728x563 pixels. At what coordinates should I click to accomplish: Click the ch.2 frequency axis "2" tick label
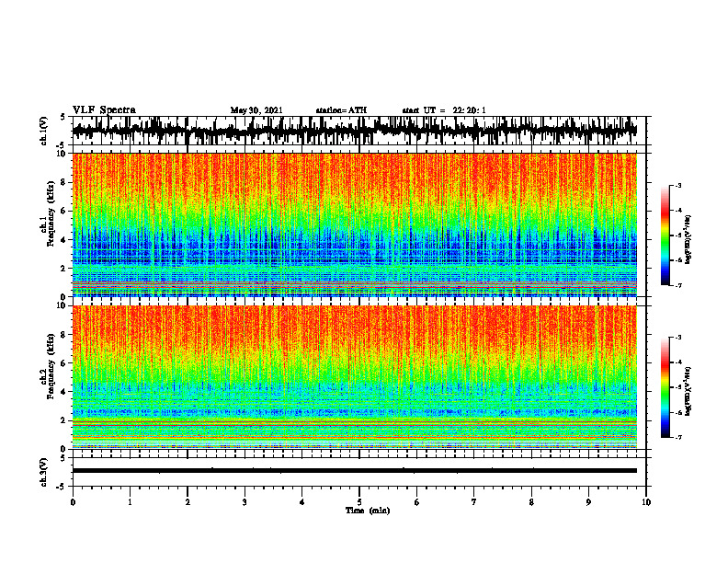(64, 420)
